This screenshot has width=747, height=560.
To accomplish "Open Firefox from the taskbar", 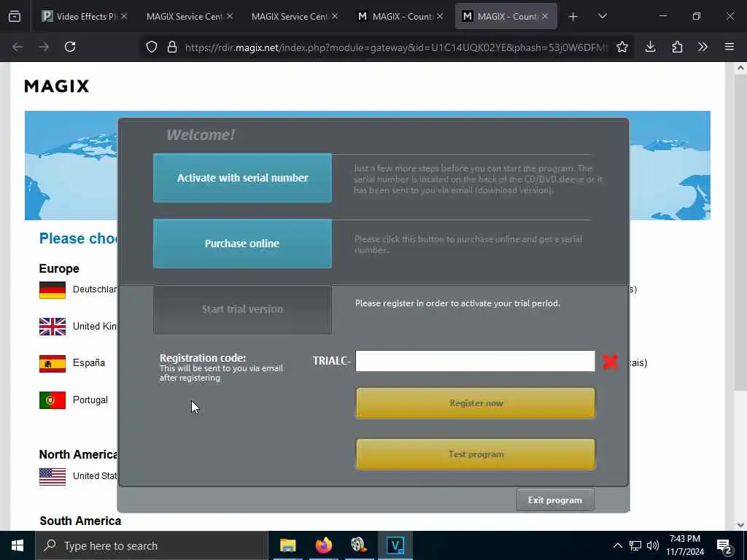I will coord(323,545).
